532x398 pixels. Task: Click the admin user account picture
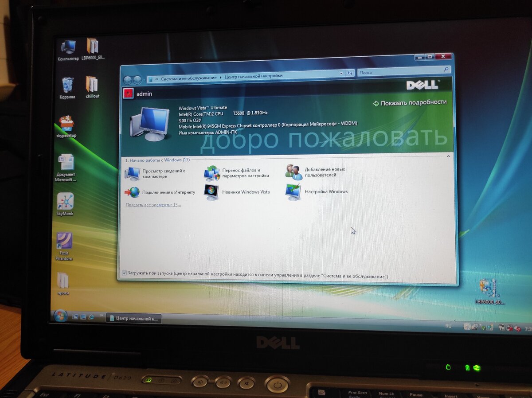point(128,94)
